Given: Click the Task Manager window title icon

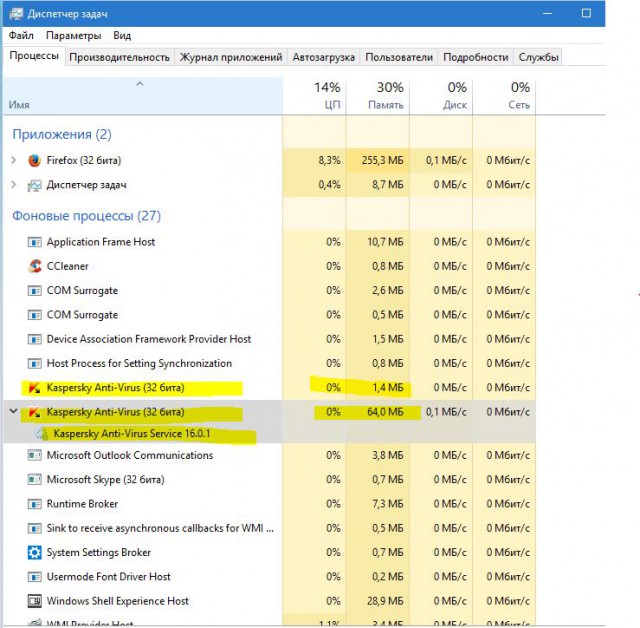Looking at the screenshot, I should [12, 14].
